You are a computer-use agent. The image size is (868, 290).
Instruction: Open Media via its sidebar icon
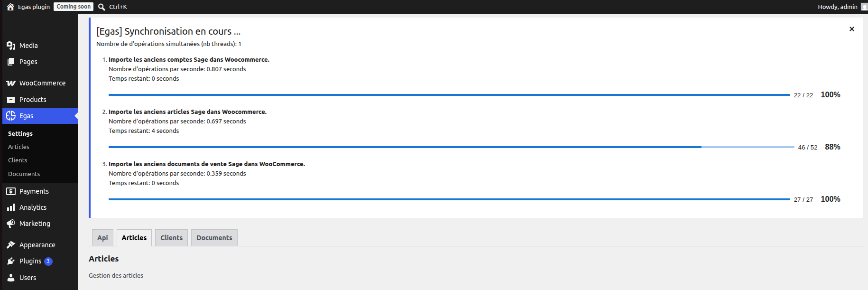tap(11, 46)
